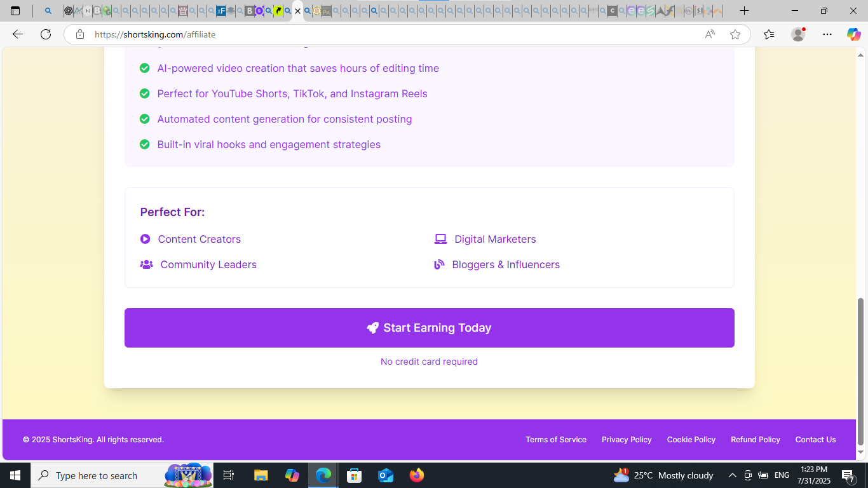Viewport: 868px width, 488px height.
Task: Click the 'Digital Marketers' label
Action: click(x=495, y=239)
